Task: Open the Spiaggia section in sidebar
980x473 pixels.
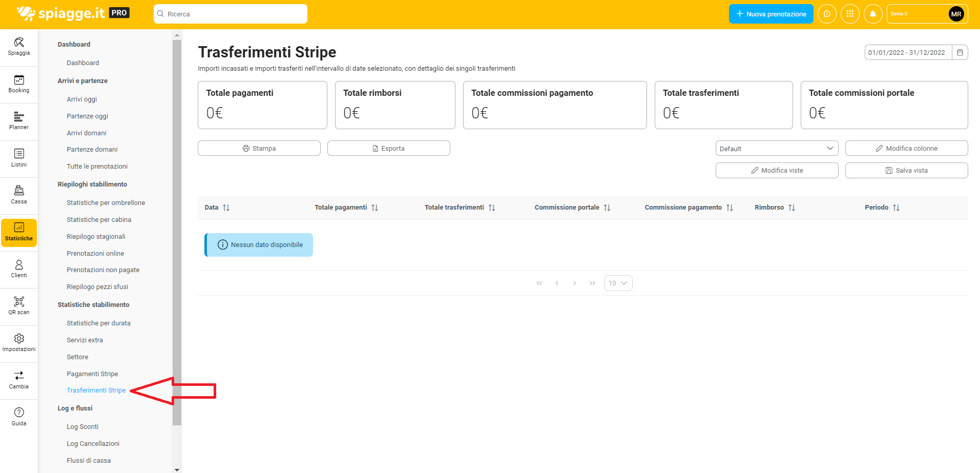Action: coord(19,47)
